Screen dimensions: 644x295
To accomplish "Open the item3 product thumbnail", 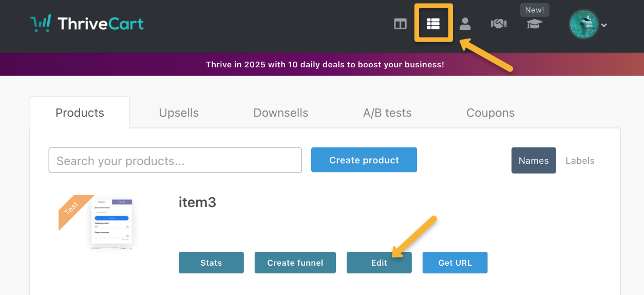I will click(111, 223).
